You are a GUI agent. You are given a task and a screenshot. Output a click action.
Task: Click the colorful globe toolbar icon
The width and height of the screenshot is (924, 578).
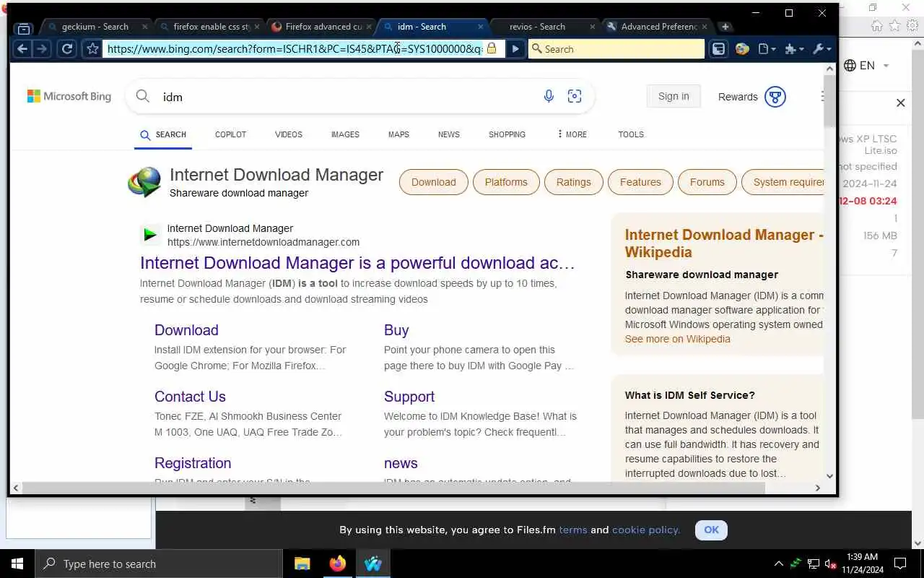coord(742,48)
